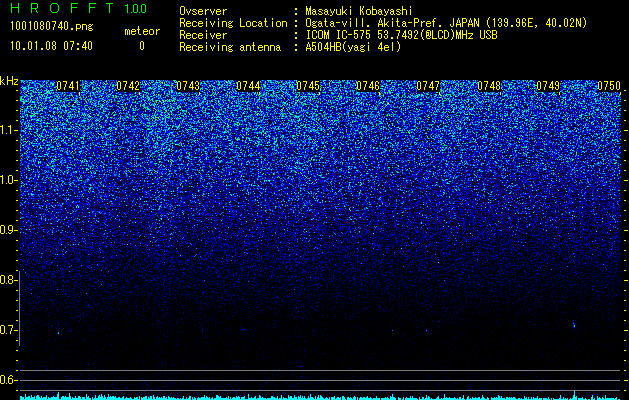The width and height of the screenshot is (629, 400).
Task: Click the name Masayuki Kobayashi
Action: pos(359,11)
